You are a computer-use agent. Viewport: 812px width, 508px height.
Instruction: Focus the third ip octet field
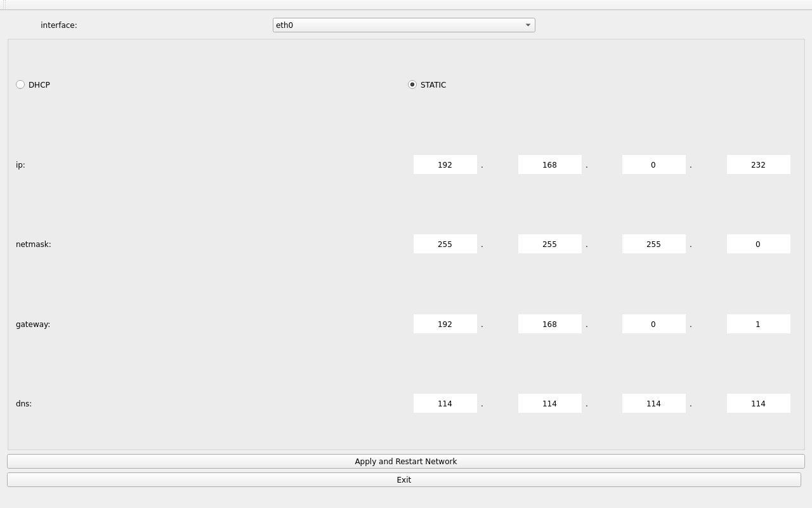click(x=653, y=164)
